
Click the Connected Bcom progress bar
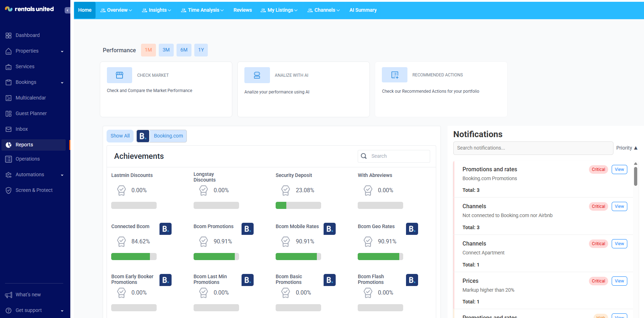pos(134,257)
